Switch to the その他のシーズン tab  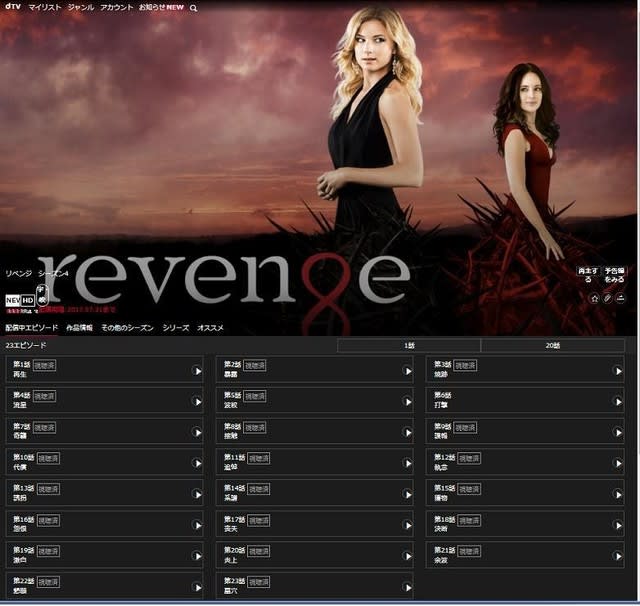pyautogui.click(x=127, y=328)
